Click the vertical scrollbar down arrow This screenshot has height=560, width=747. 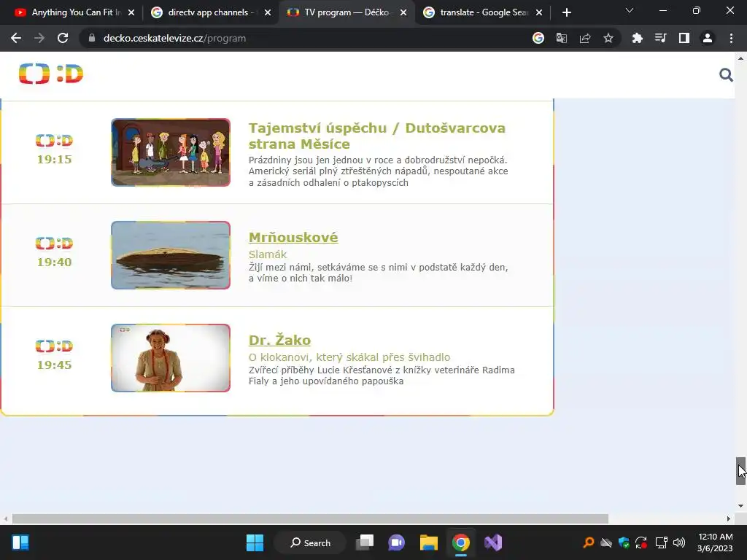(740, 506)
